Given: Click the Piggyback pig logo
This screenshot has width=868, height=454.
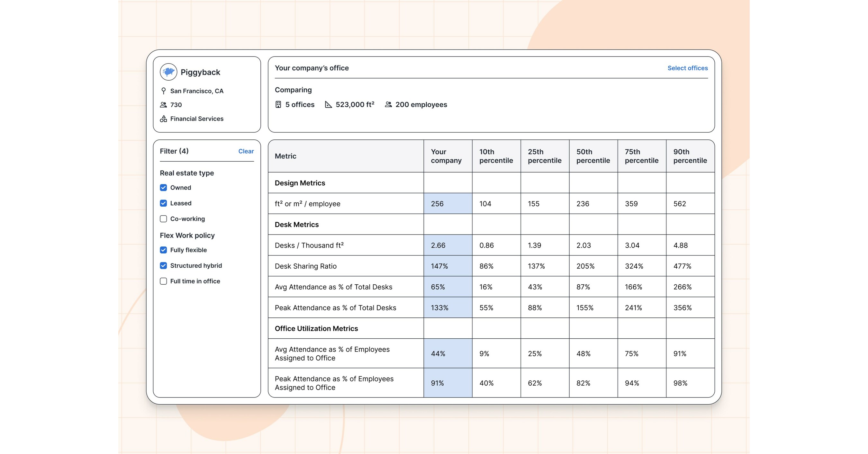Looking at the screenshot, I should click(168, 72).
